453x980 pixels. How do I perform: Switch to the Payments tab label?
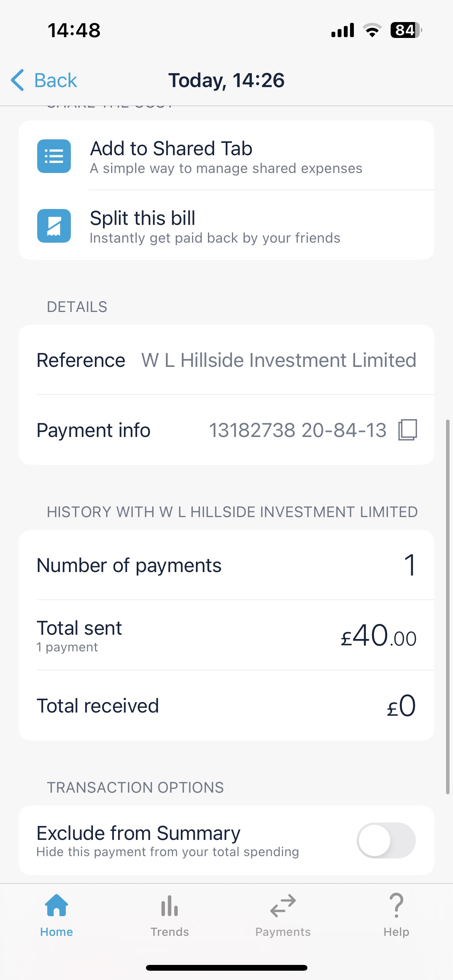283,932
